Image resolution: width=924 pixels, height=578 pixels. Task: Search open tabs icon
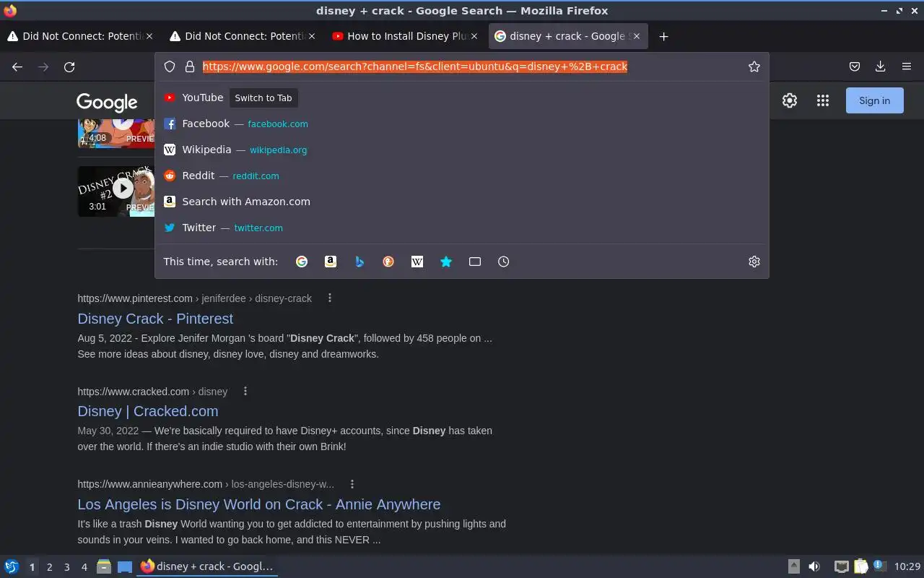coord(475,262)
